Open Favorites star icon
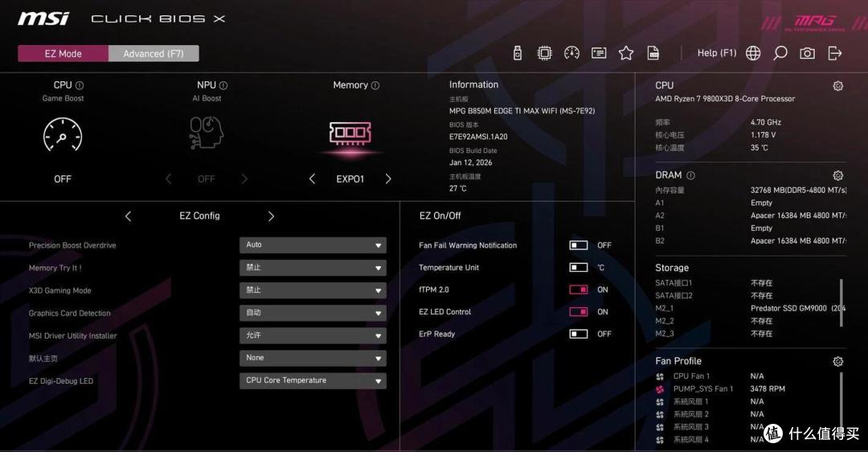The height and width of the screenshot is (452, 868). (626, 53)
